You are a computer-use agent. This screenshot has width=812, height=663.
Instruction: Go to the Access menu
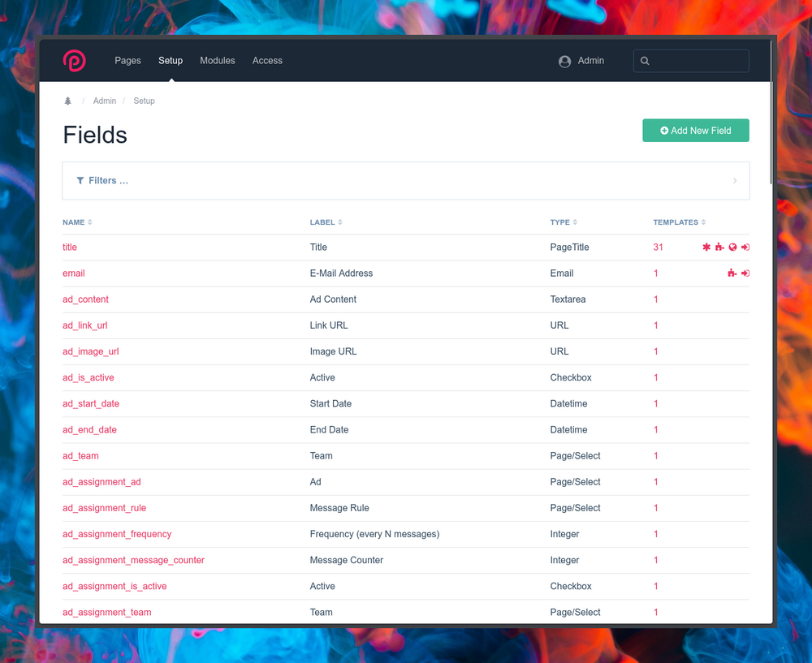click(267, 61)
